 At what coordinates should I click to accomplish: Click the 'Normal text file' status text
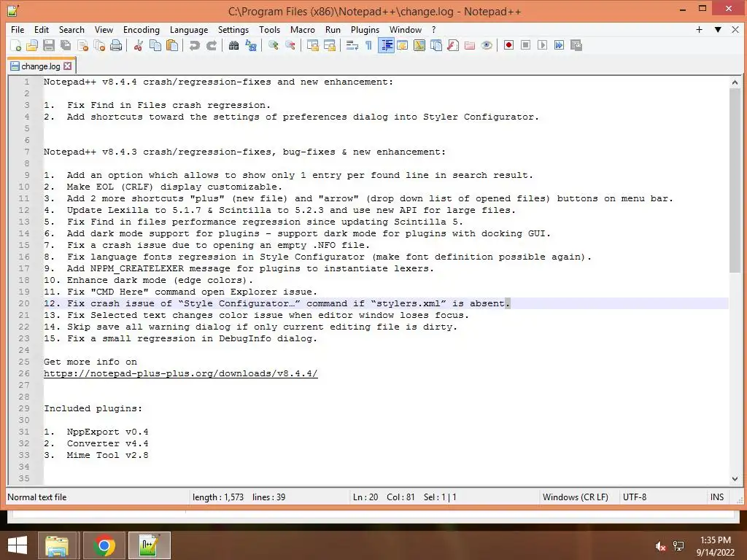click(37, 497)
